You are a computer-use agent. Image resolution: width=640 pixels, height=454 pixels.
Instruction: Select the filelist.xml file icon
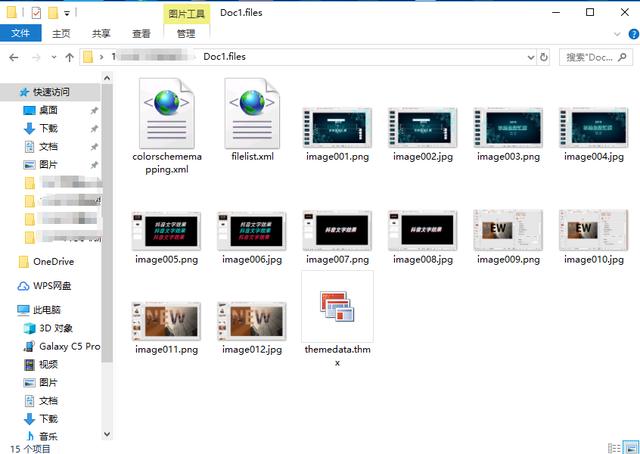252,114
